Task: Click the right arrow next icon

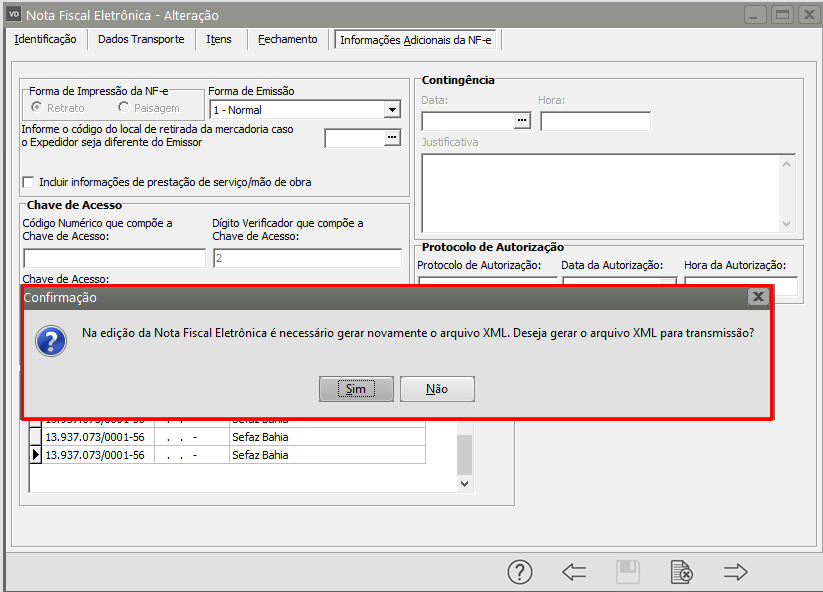Action: coord(736,572)
